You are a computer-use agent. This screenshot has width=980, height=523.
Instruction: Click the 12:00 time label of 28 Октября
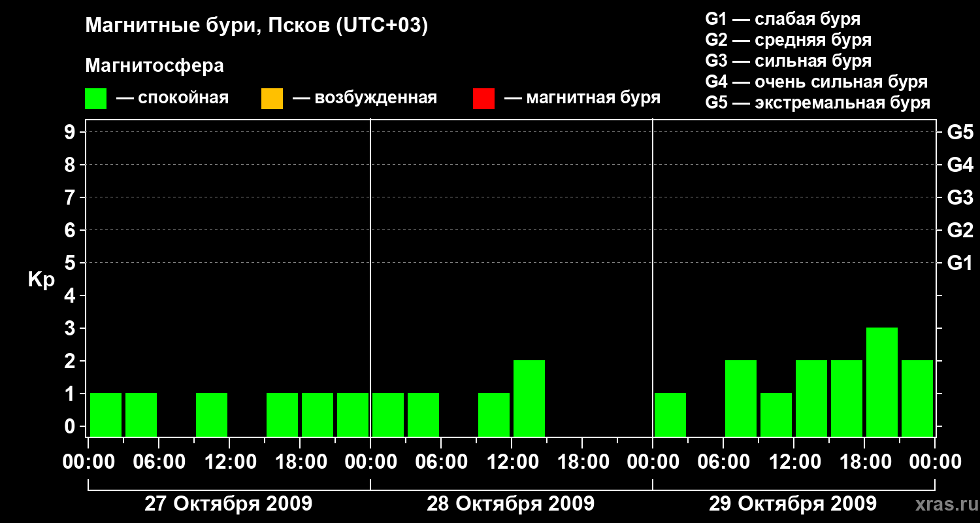click(x=512, y=462)
